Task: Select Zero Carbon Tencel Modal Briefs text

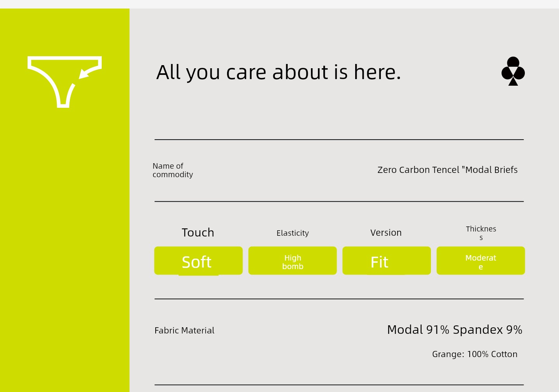Action: coord(447,170)
